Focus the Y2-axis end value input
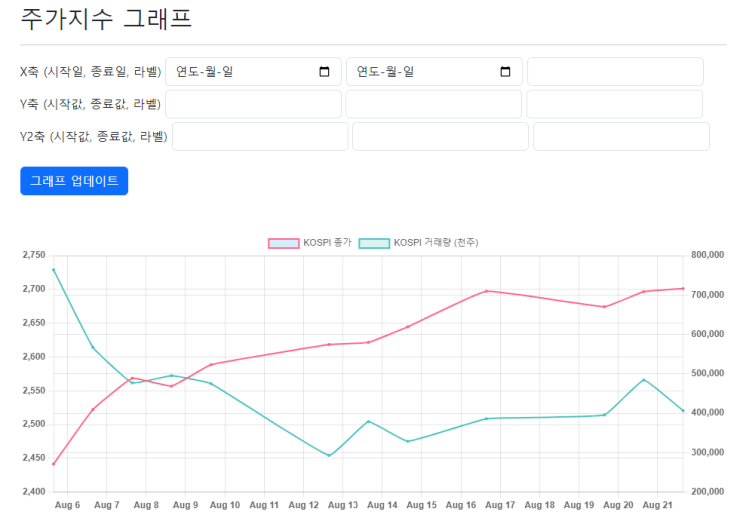This screenshot has height=521, width=743. point(441,137)
